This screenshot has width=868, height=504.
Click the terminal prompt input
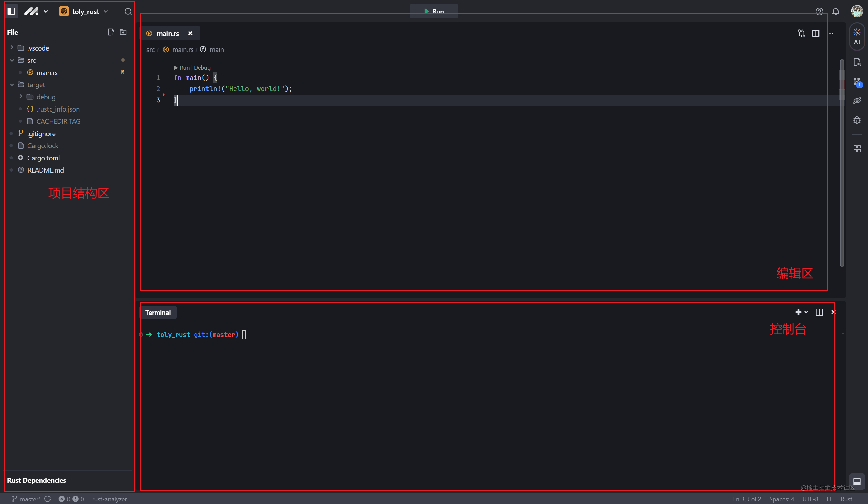(244, 335)
